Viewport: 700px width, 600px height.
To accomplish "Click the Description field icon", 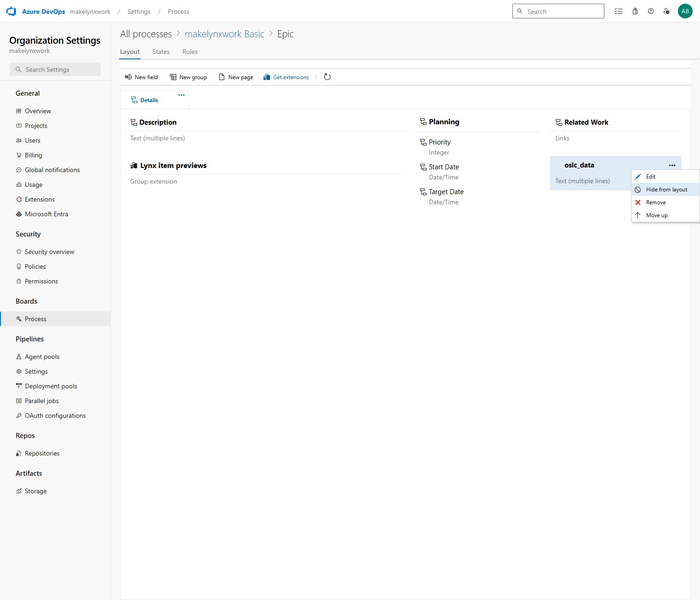I will click(134, 122).
